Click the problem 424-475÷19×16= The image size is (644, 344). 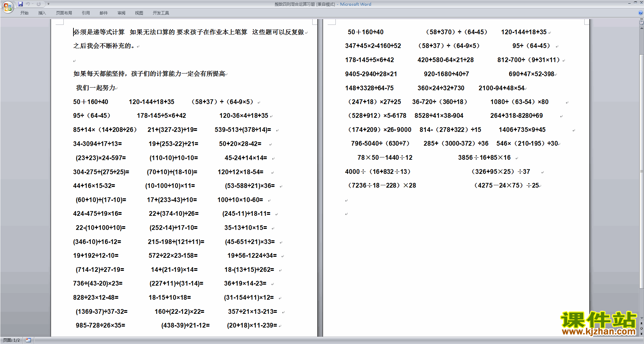(98, 213)
